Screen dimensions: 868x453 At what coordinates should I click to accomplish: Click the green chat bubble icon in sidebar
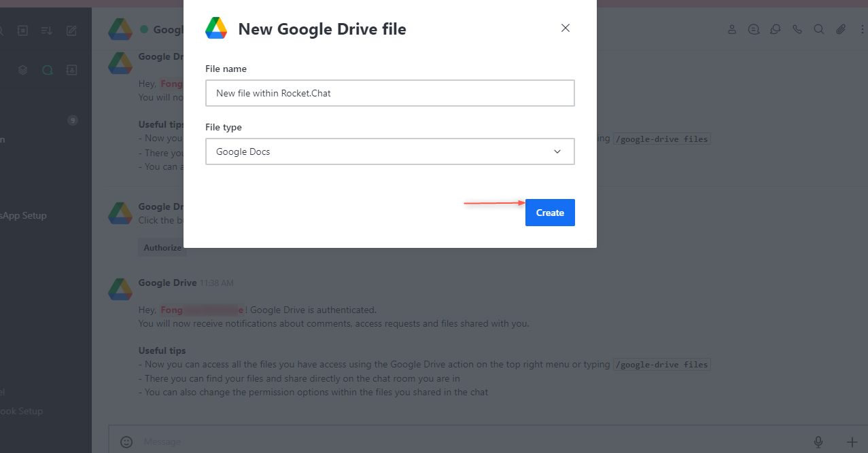47,70
